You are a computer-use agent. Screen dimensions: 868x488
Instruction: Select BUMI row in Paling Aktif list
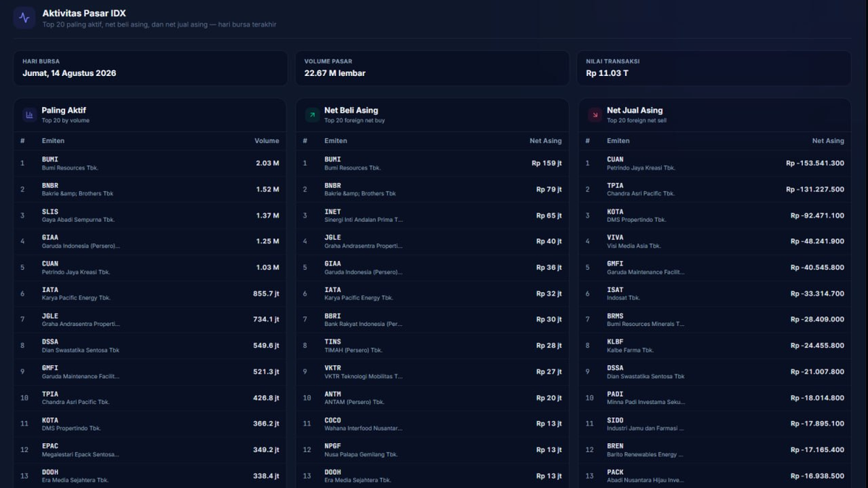[150, 163]
